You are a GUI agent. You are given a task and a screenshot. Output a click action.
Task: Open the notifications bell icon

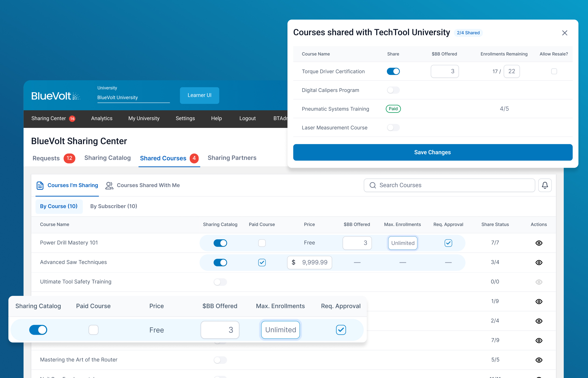(x=545, y=185)
